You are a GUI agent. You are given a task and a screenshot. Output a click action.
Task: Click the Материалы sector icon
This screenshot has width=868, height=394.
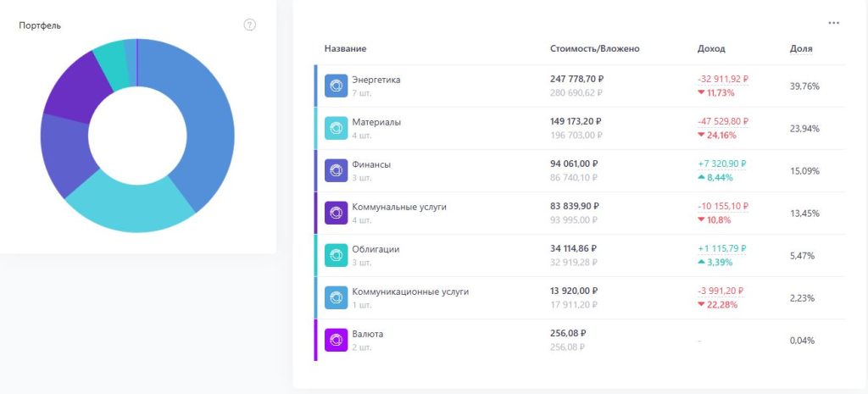(337, 128)
